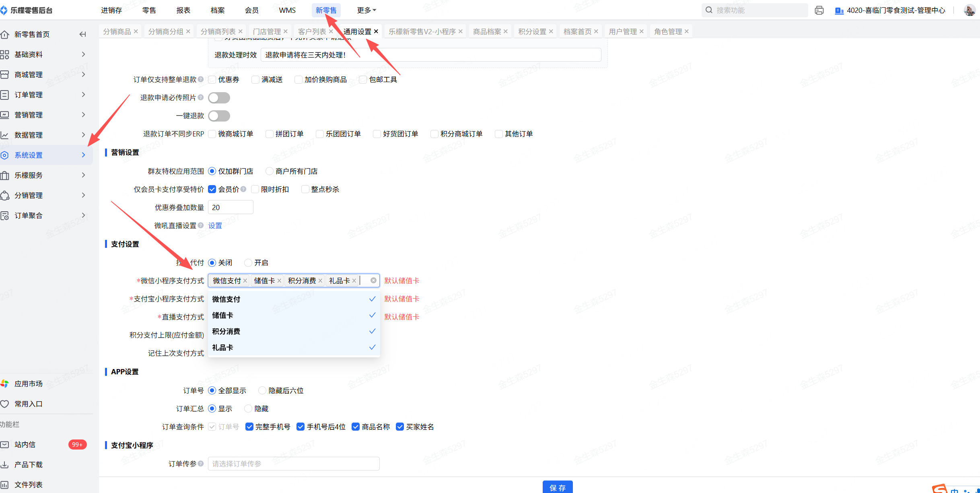
Task: Click the 产品下载 download icon
Action: pyautogui.click(x=5, y=464)
